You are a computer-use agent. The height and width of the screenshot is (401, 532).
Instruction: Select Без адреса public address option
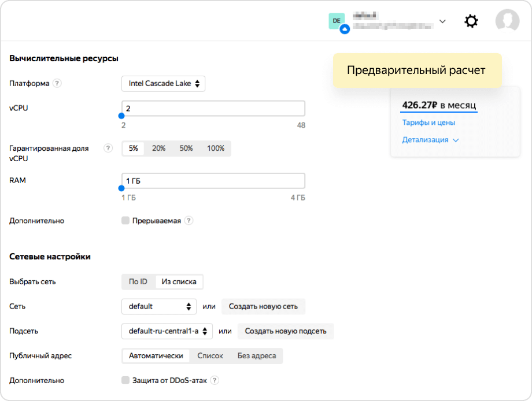click(x=256, y=356)
